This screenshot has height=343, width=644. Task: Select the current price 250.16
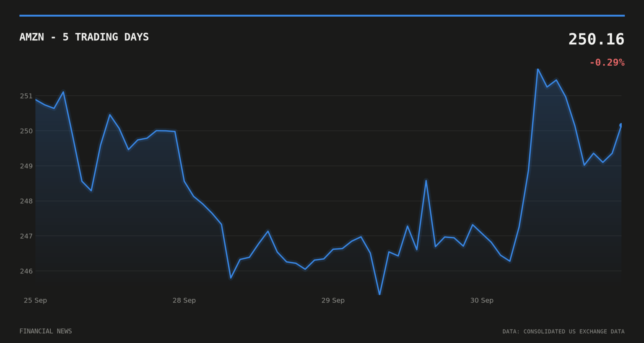point(596,39)
